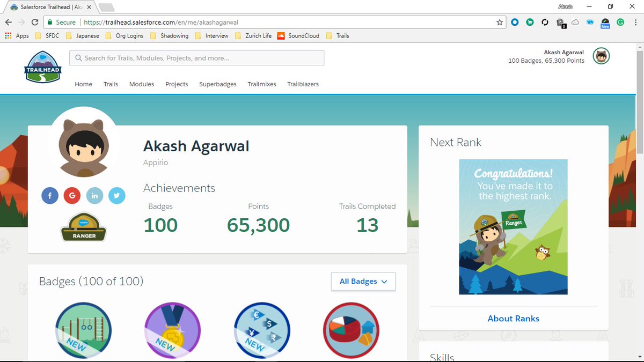The image size is (644, 362).
Task: Open a new browser tab
Action: [x=107, y=8]
